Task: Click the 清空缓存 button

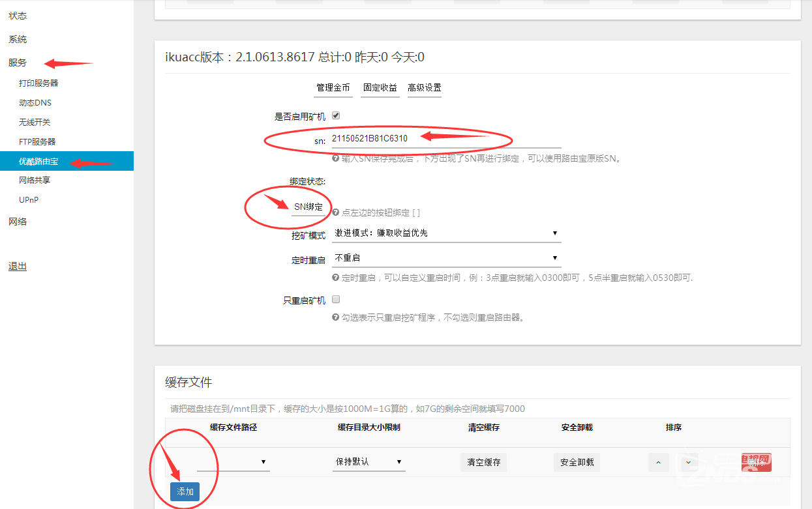Action: [484, 462]
